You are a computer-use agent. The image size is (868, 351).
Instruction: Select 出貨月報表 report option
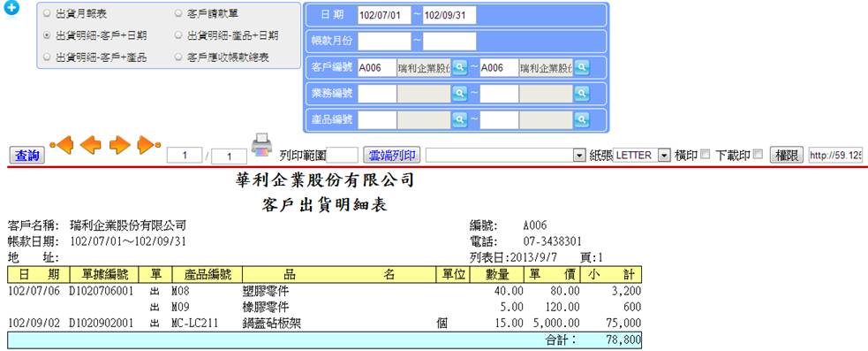tap(47, 13)
